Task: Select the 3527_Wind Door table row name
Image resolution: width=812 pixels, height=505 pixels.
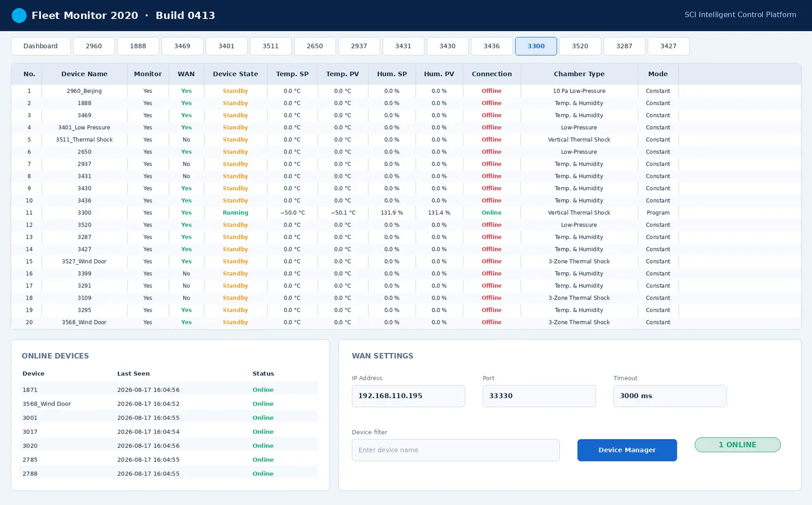Action: coord(84,262)
